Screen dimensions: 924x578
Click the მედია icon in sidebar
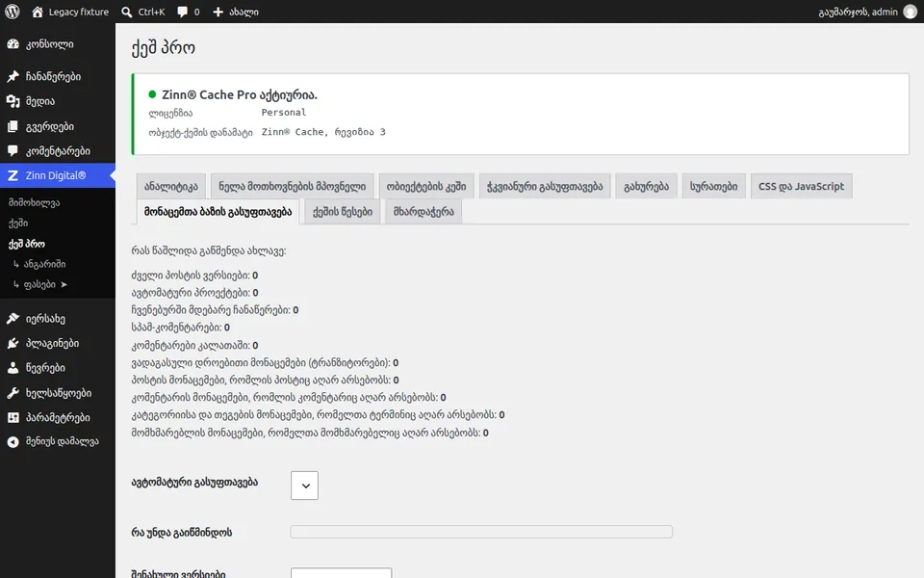(x=13, y=101)
